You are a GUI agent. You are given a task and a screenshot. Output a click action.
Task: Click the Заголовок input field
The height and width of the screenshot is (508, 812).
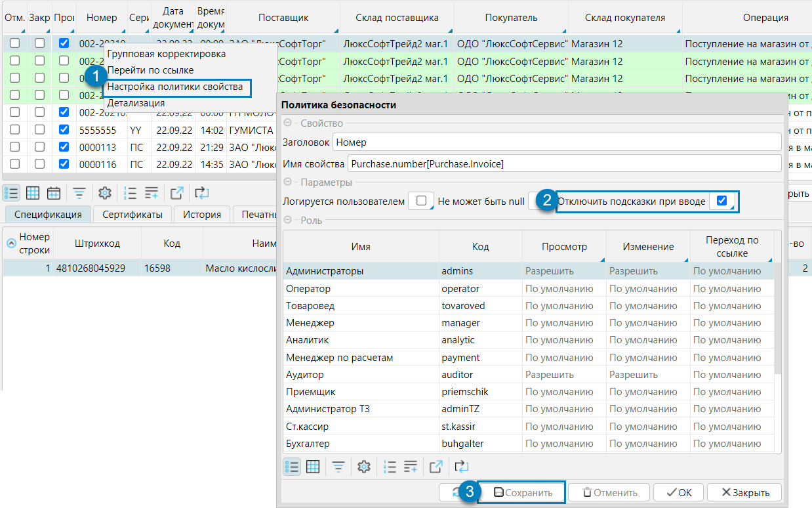coord(557,142)
